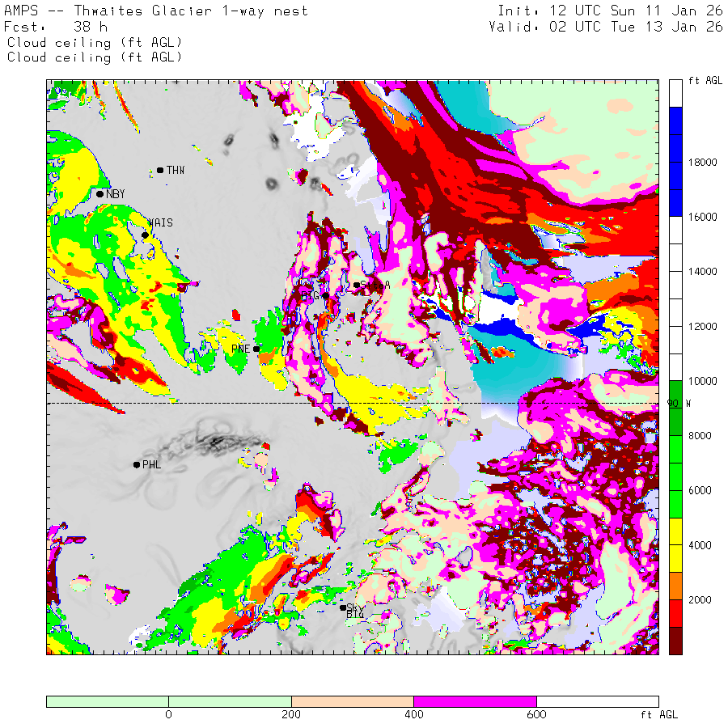Viewport: 728px width, 728px height.
Task: Click the 'WAIS' station name label
Action: click(x=161, y=223)
